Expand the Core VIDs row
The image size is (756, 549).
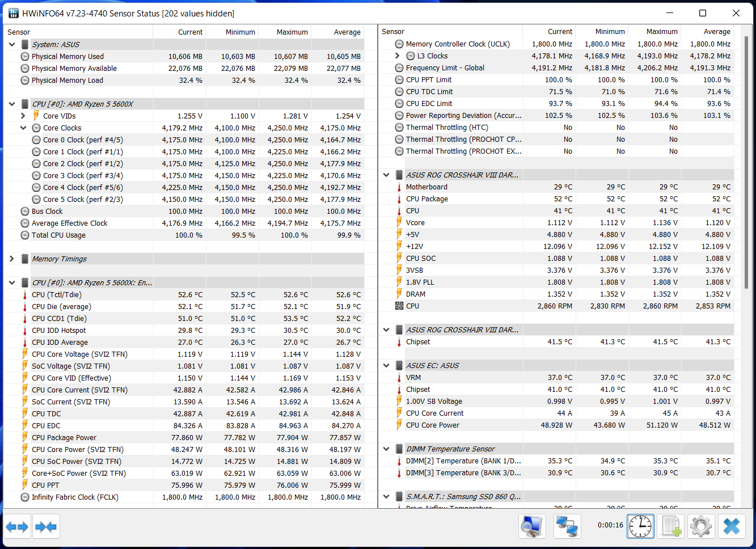point(23,116)
